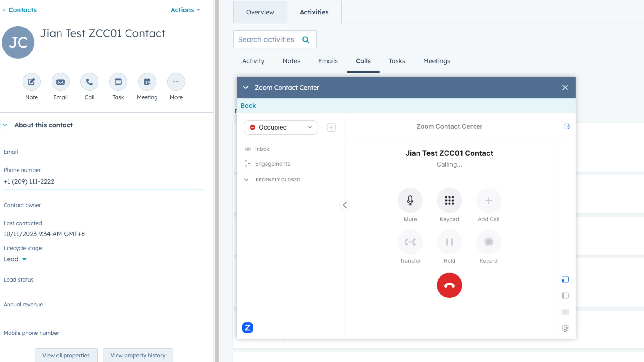This screenshot has height=362, width=644.
Task: Open Zoom Contact Center settings gear
Action: [x=565, y=328]
